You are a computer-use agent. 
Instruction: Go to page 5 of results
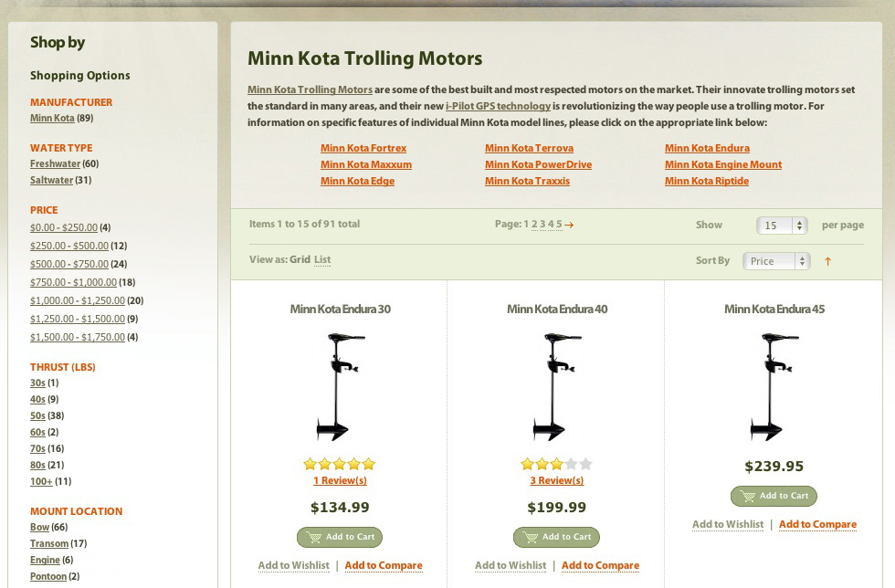(559, 224)
